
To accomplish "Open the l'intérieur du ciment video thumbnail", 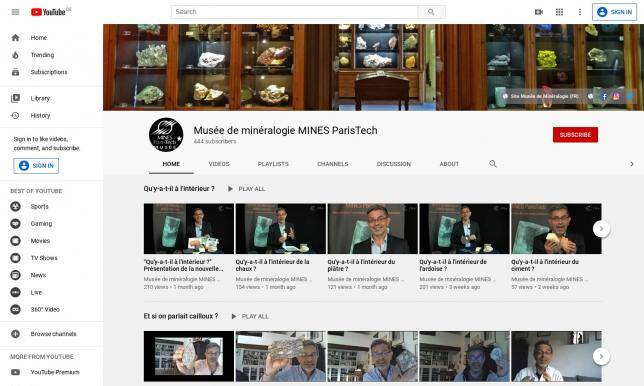I will [556, 228].
